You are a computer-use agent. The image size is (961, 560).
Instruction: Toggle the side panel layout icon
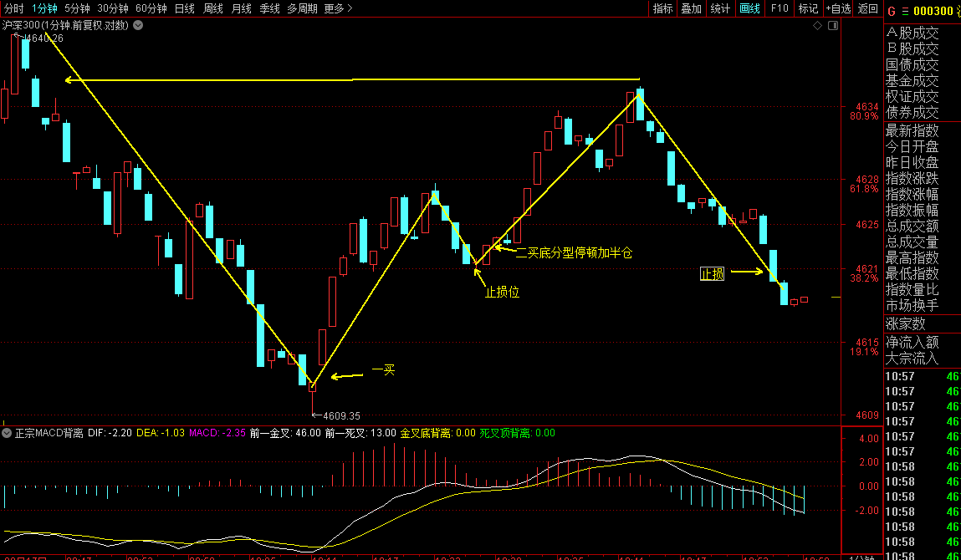click(832, 26)
